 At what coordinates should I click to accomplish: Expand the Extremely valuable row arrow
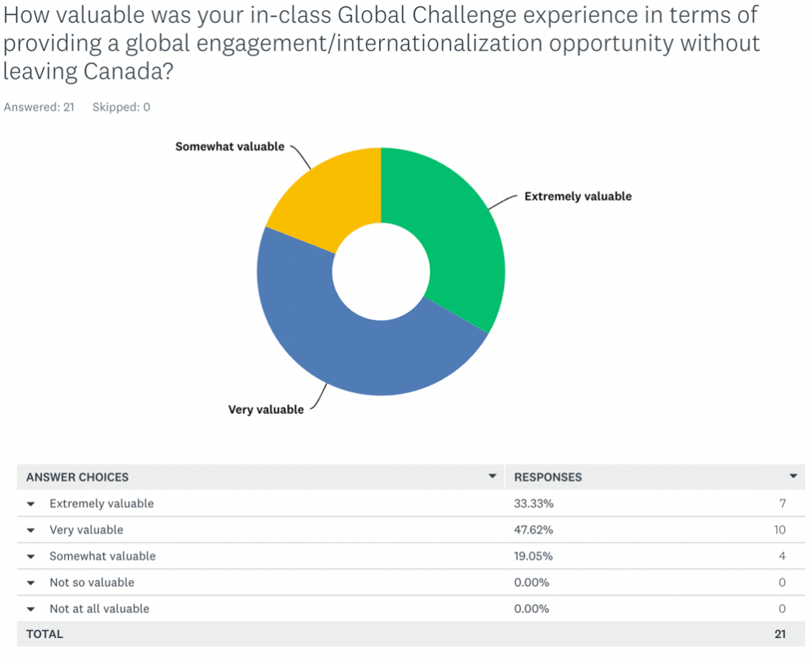(31, 504)
